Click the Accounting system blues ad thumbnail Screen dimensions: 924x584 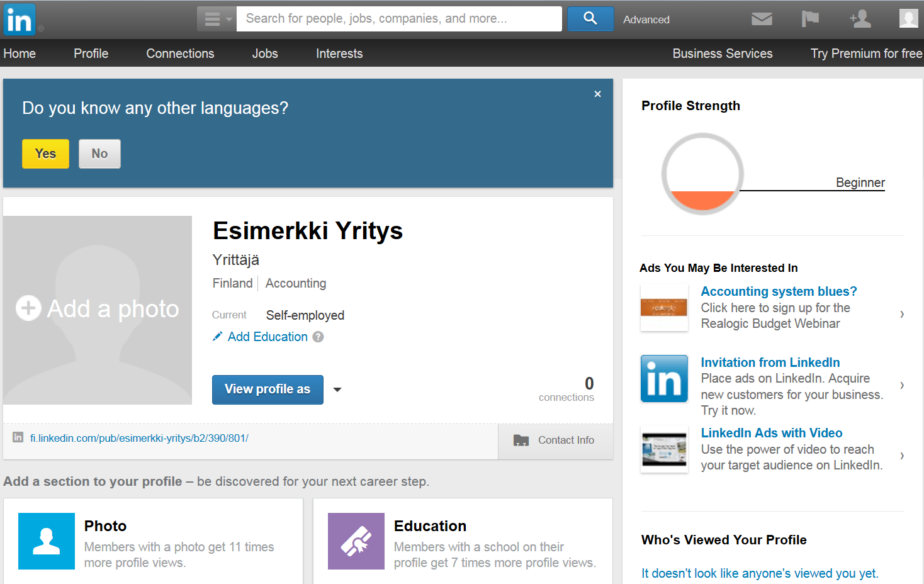(664, 307)
